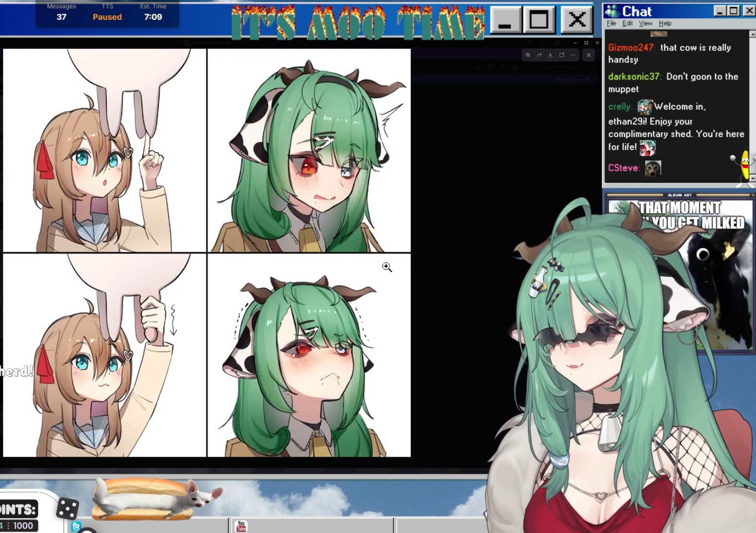Close the dark image viewer app window
The image size is (756, 533).
pyautogui.click(x=597, y=43)
